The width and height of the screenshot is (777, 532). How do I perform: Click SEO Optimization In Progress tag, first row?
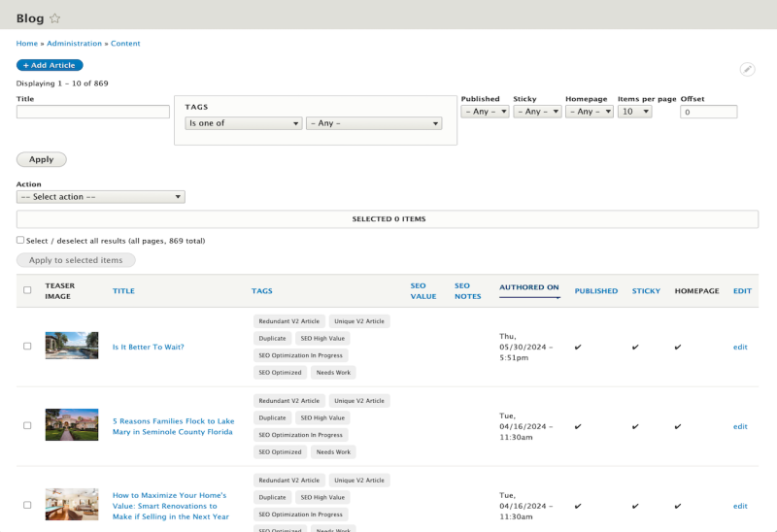click(301, 355)
